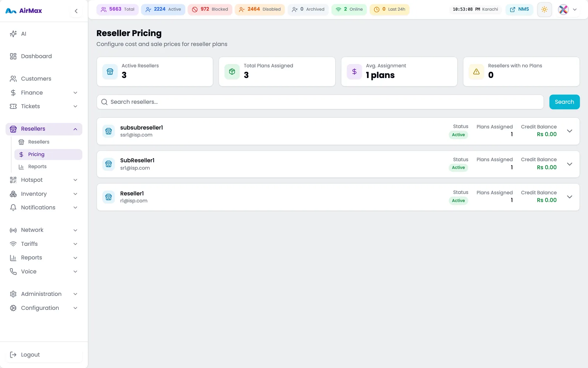Open the AI menu item
Viewport: 588px width, 368px height.
coord(44,34)
